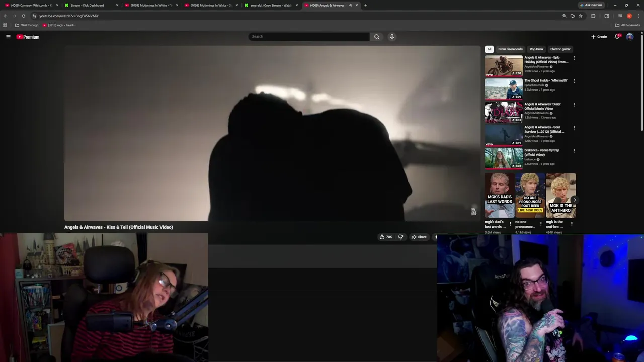
Task: Select the Electric guitar filter chip
Action: tap(560, 49)
